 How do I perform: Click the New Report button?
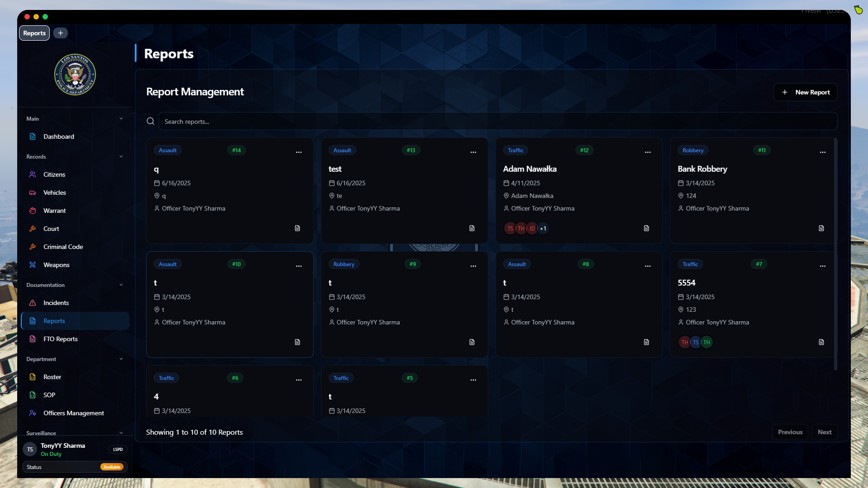(x=805, y=92)
